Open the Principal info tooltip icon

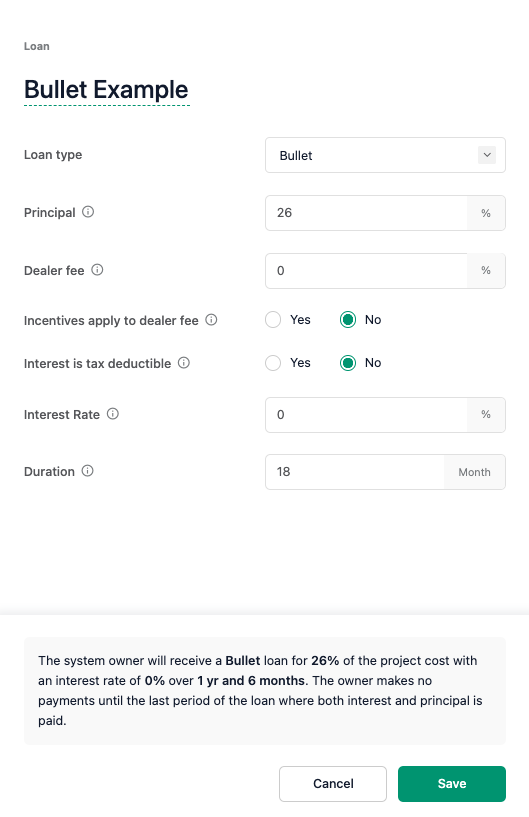[88, 212]
